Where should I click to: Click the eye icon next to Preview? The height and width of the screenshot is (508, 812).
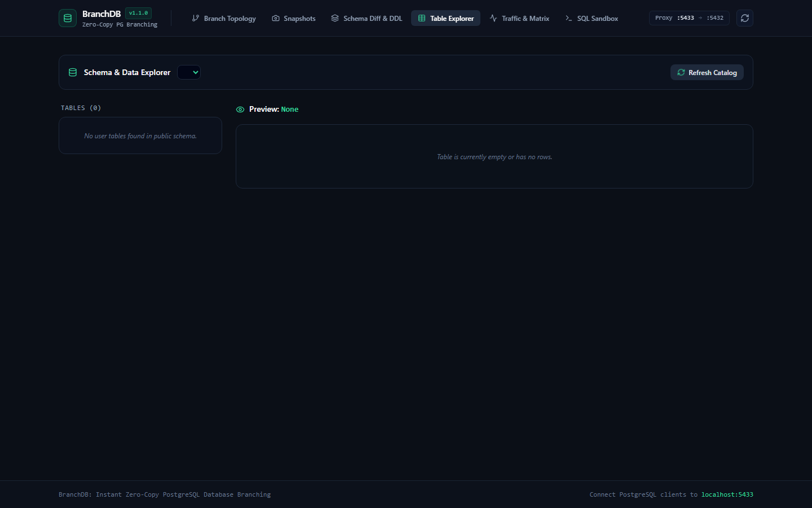240,110
